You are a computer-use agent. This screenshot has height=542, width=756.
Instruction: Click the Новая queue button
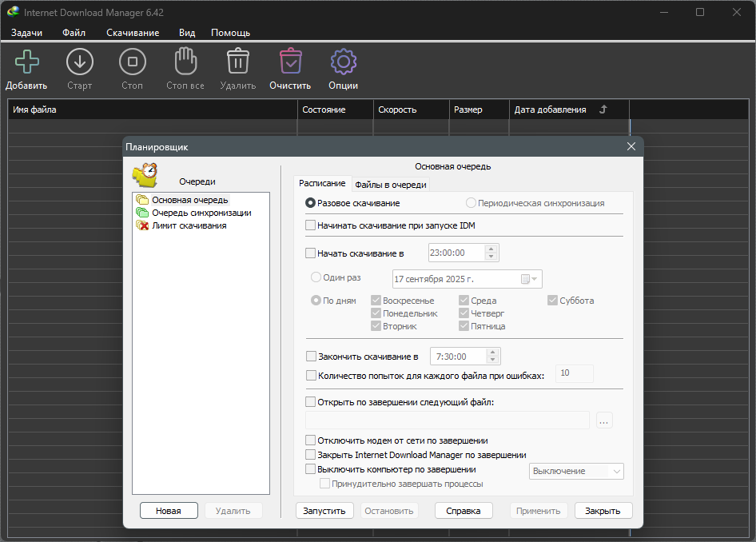(169, 511)
